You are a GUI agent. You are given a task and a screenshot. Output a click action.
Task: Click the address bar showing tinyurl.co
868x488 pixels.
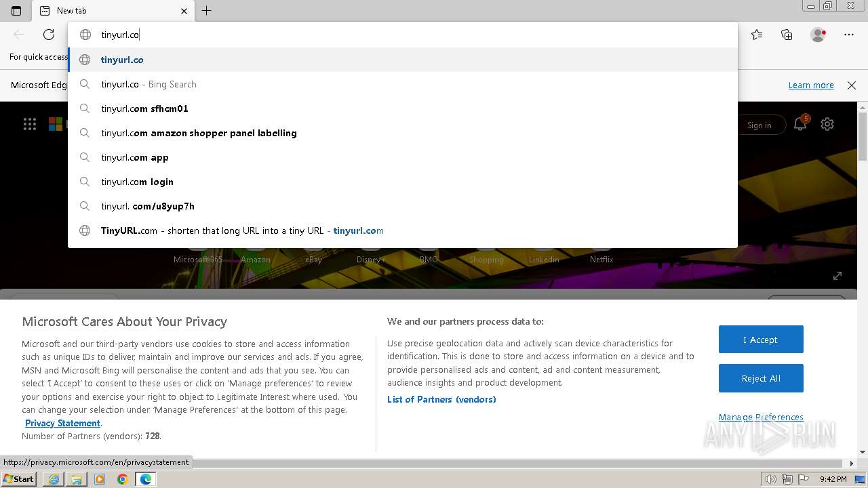pyautogui.click(x=402, y=35)
